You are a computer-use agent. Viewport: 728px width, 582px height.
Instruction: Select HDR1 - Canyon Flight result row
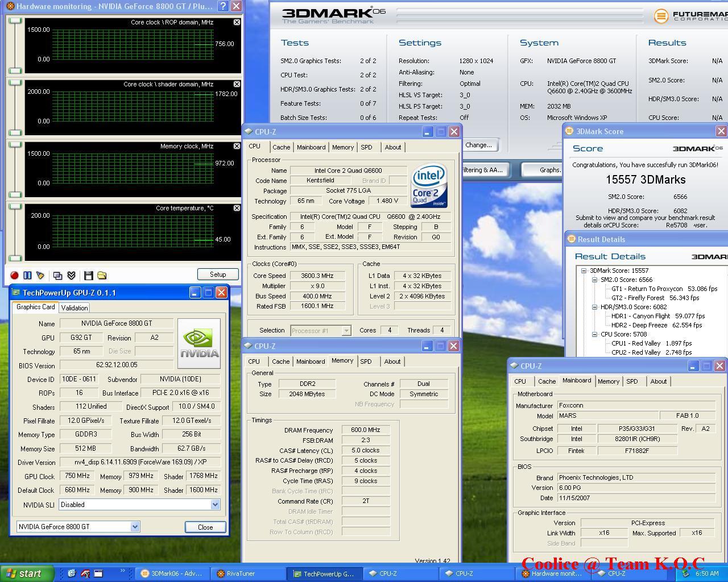point(658,316)
